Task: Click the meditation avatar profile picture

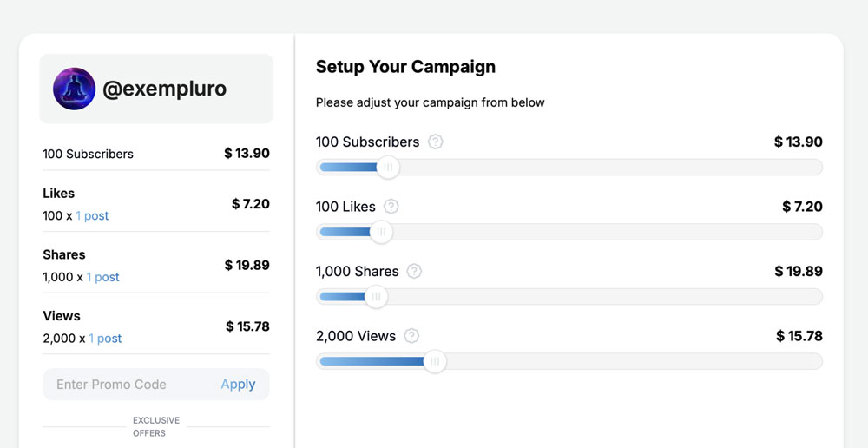Action: 75,89
